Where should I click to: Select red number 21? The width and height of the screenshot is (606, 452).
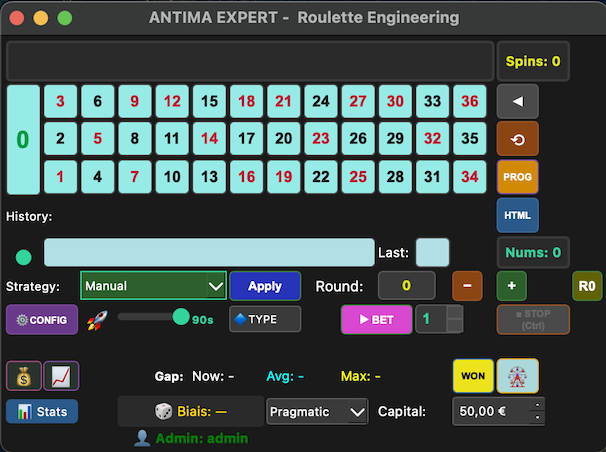(283, 101)
